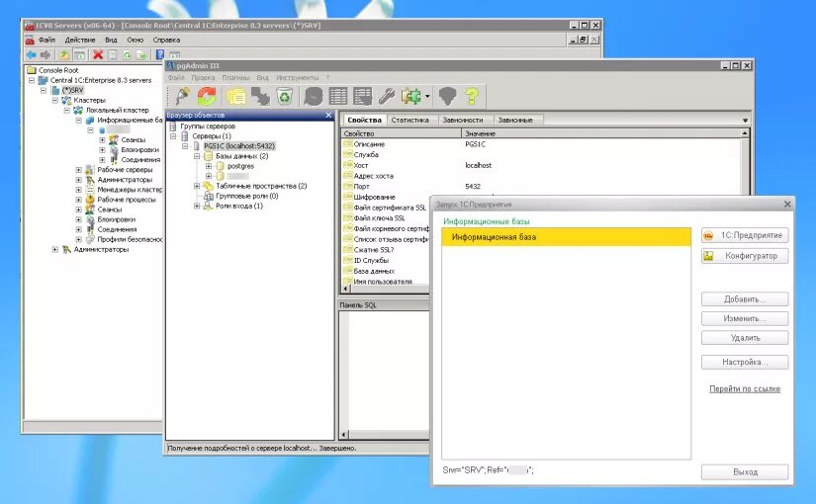Click the Удалить button
Screen dimensions: 816x504
pos(745,338)
